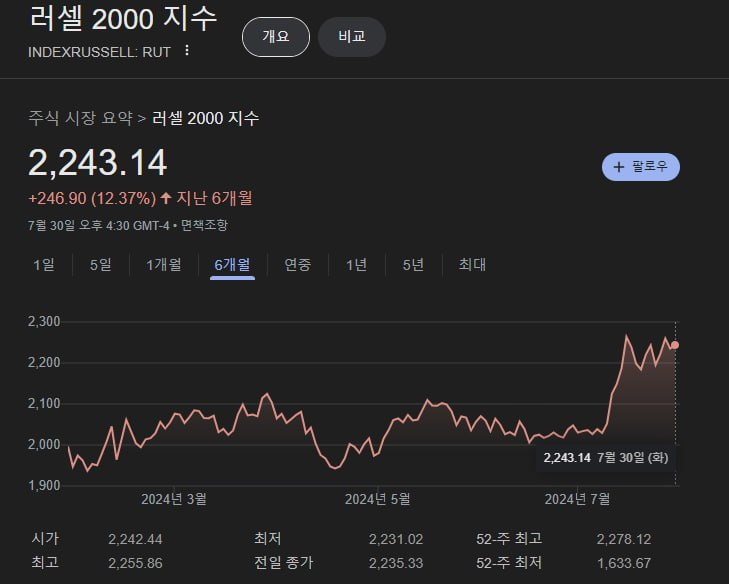Image resolution: width=729 pixels, height=584 pixels.
Task: Open the 주식 시장 요약 breadcrumb link
Action: [80, 118]
